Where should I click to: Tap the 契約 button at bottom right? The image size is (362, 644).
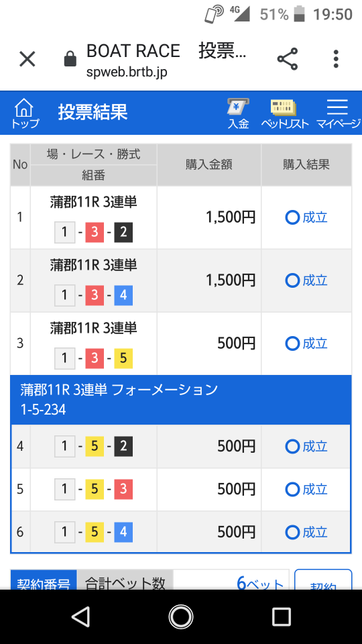click(323, 580)
